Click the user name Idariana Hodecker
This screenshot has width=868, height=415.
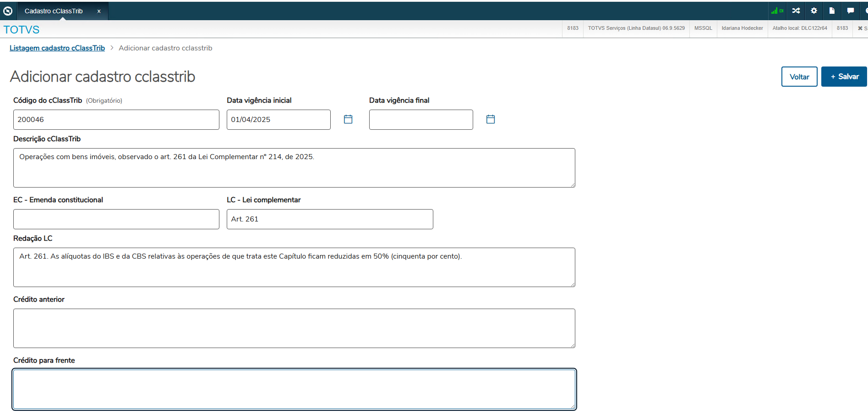742,28
